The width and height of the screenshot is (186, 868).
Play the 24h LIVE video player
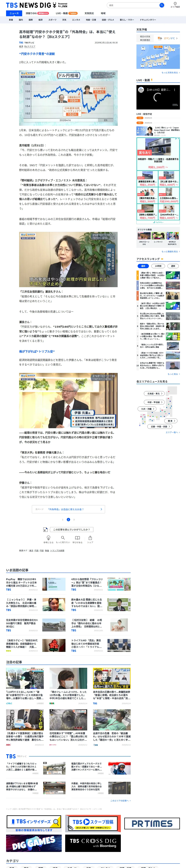158,97
